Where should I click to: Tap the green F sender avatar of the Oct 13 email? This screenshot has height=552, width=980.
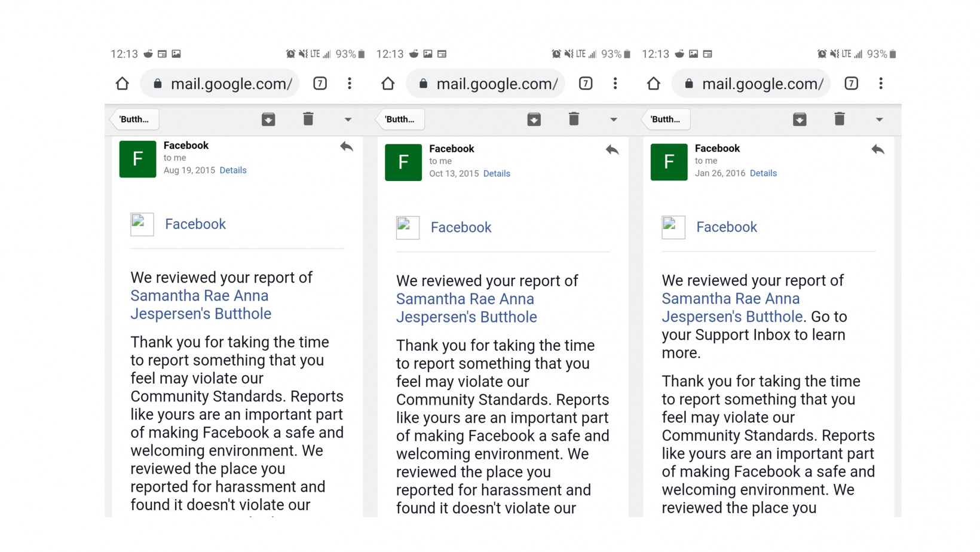coord(403,162)
